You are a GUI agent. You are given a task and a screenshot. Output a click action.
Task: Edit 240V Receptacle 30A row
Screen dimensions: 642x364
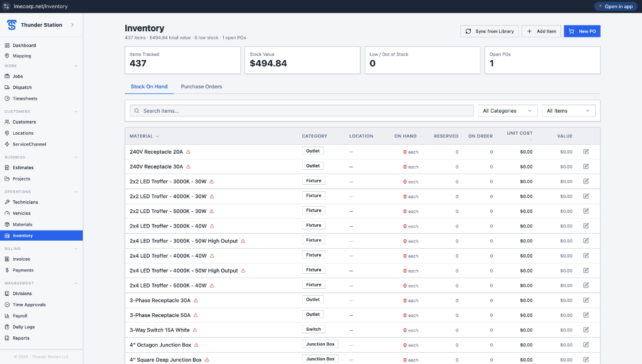[586, 167]
